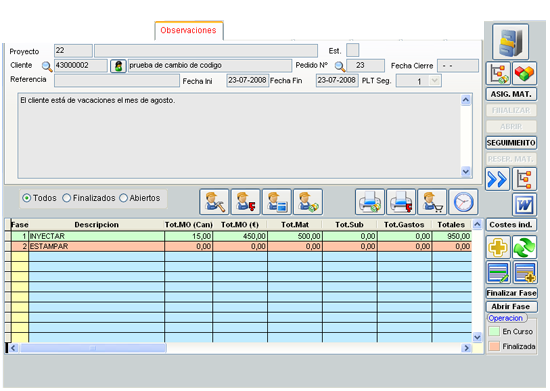Click the worker with shopping cart icon
Screen dimensions: 550x391
(x=432, y=202)
